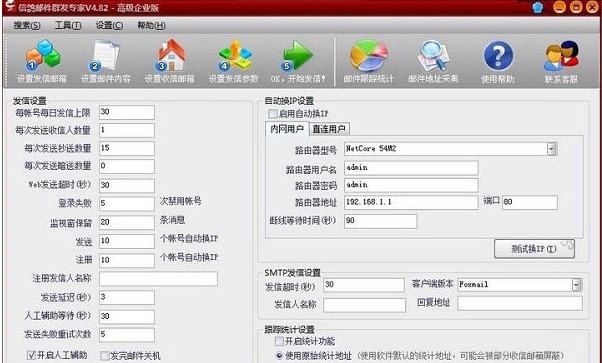This screenshot has height=363, width=602.
Task: Enable 启用自动换IP checkbox
Action: [x=273, y=114]
